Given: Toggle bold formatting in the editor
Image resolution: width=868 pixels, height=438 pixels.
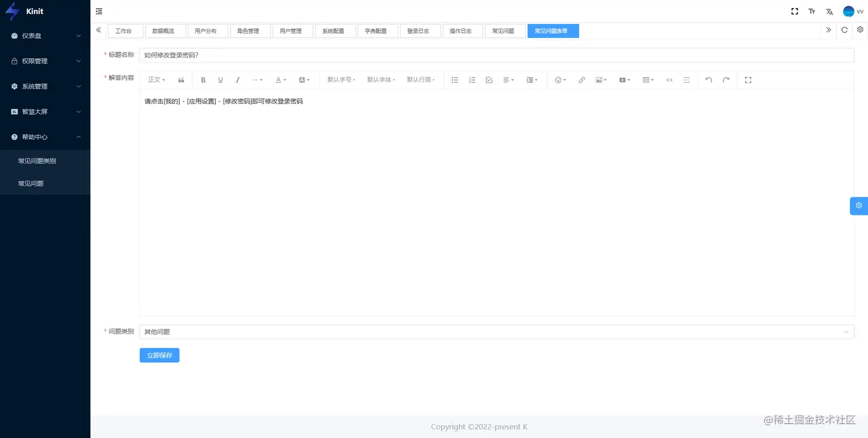Looking at the screenshot, I should (203, 80).
